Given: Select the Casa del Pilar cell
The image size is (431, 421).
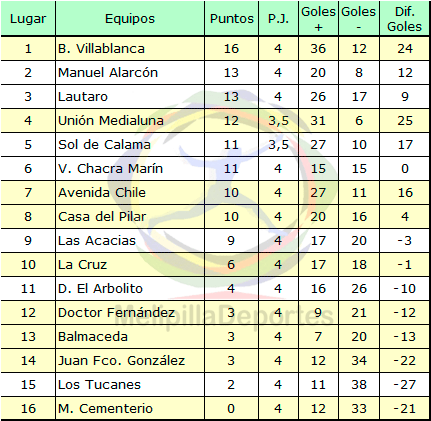Looking at the screenshot, I should [x=130, y=217].
